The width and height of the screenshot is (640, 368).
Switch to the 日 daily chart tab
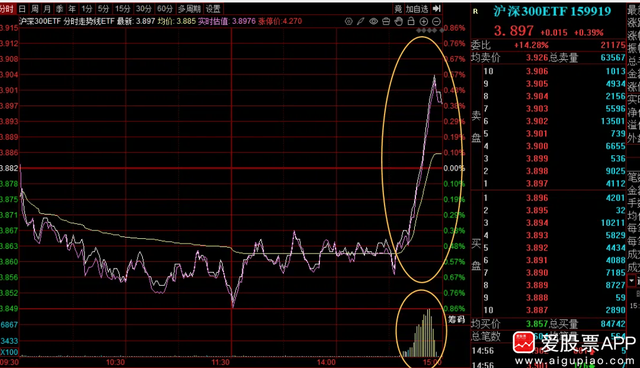(x=22, y=9)
